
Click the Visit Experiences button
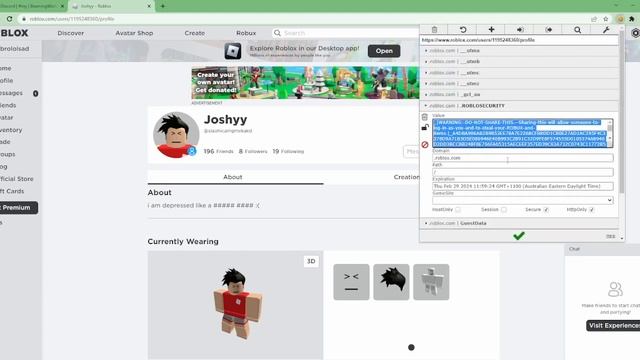(x=613, y=326)
